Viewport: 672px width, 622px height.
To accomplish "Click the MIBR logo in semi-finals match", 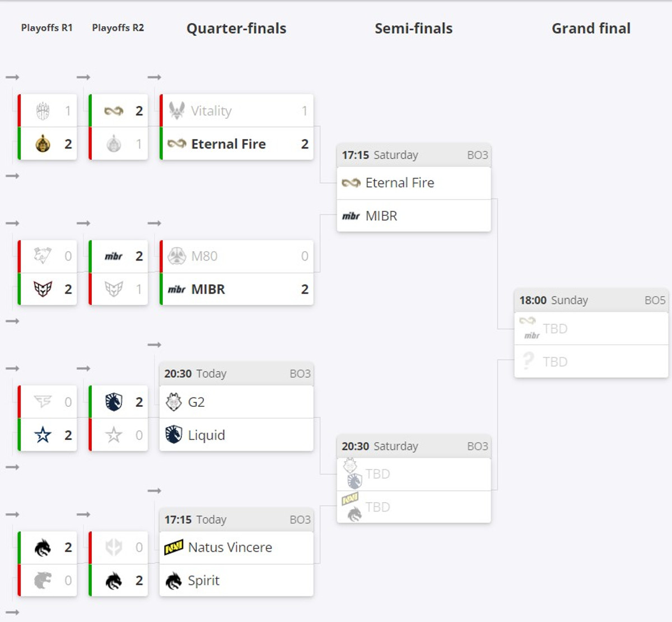I will coord(351,216).
